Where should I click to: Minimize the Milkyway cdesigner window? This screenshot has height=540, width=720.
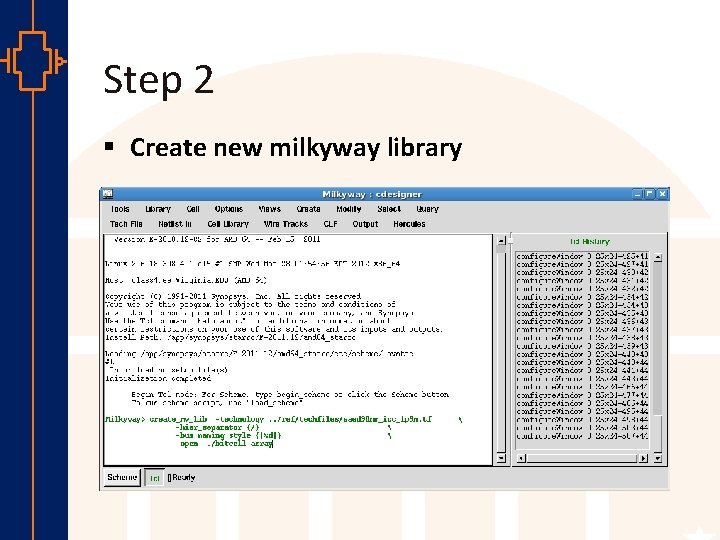(637, 194)
